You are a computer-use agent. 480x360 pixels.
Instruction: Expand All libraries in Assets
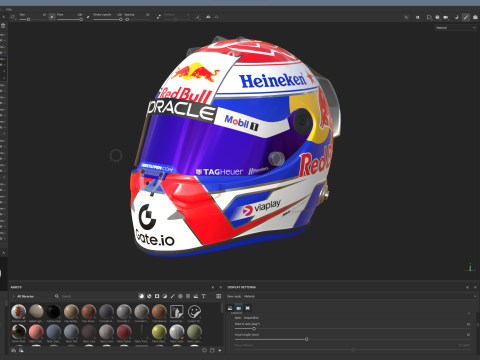coord(23,296)
